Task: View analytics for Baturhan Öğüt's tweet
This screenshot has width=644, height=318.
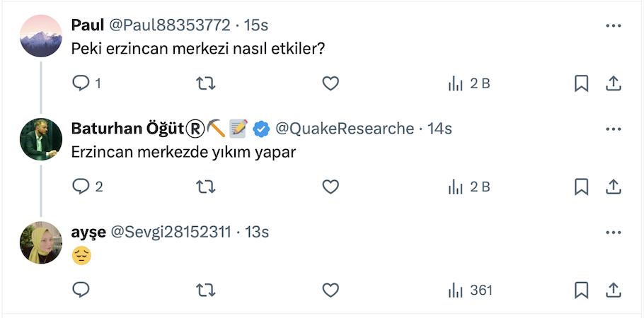Action: click(468, 187)
